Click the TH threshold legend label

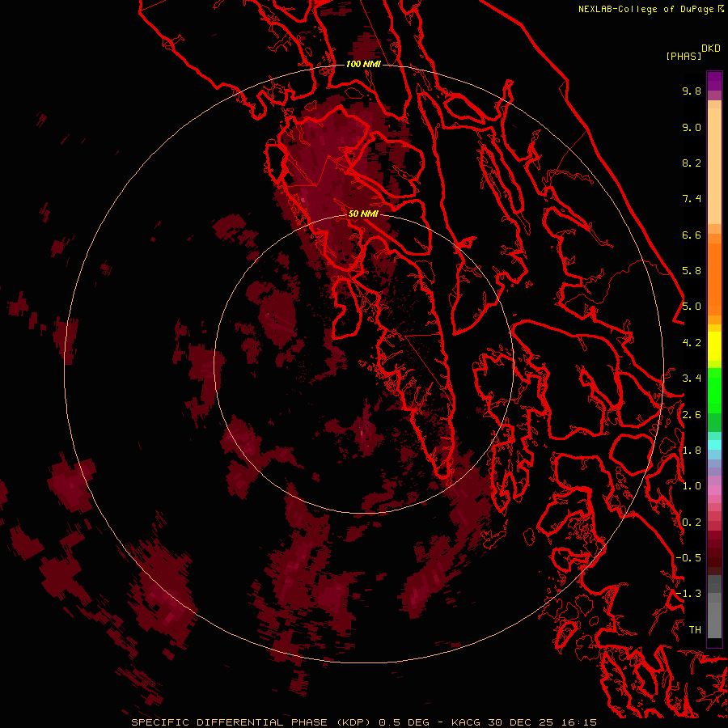point(695,630)
